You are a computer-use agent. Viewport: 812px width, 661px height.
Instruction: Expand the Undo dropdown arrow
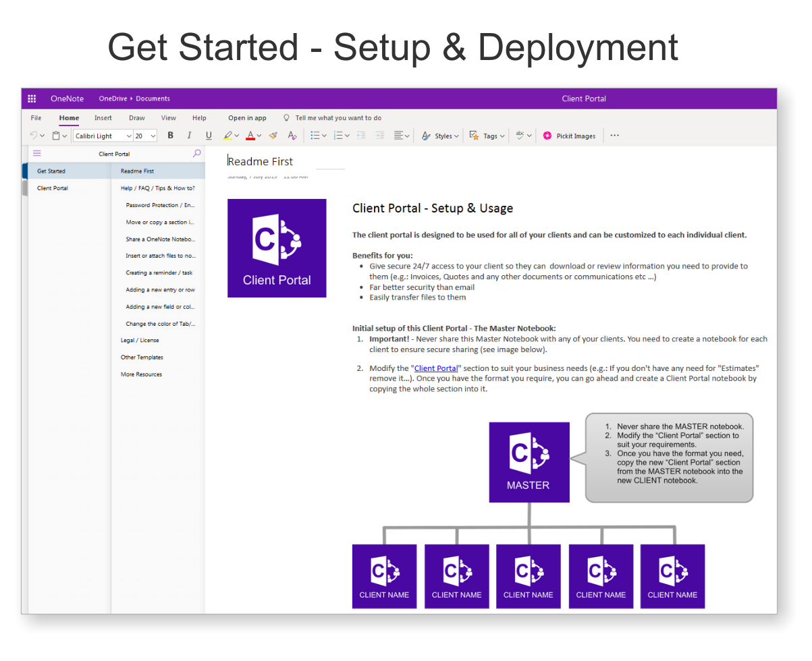pos(43,136)
